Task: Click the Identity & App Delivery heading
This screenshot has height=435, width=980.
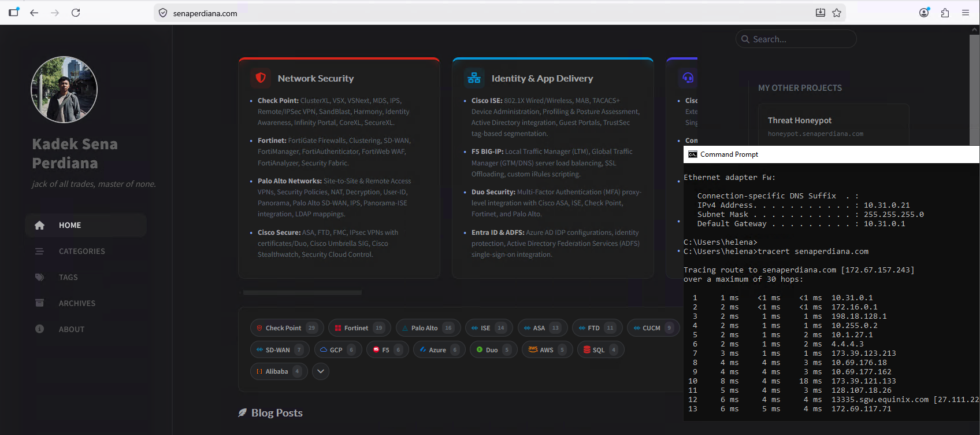Action: point(542,78)
